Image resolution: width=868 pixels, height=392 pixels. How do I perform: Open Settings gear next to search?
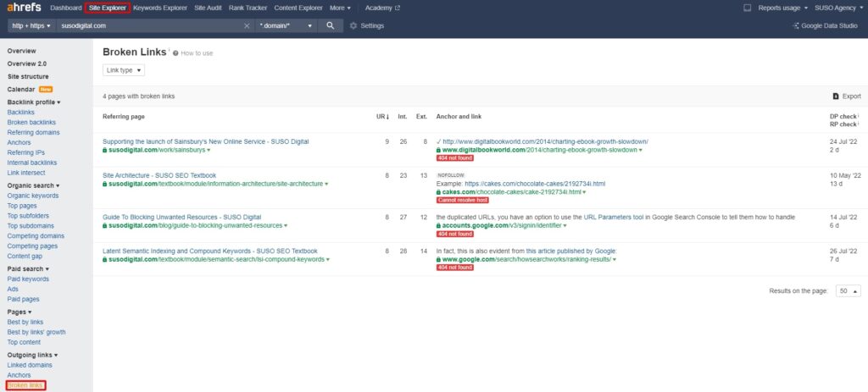(366, 25)
